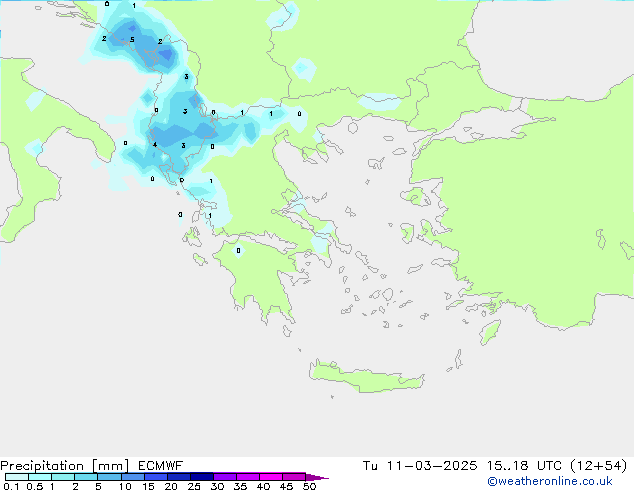Click the precipitation value '4' on the map

[x=155, y=145]
